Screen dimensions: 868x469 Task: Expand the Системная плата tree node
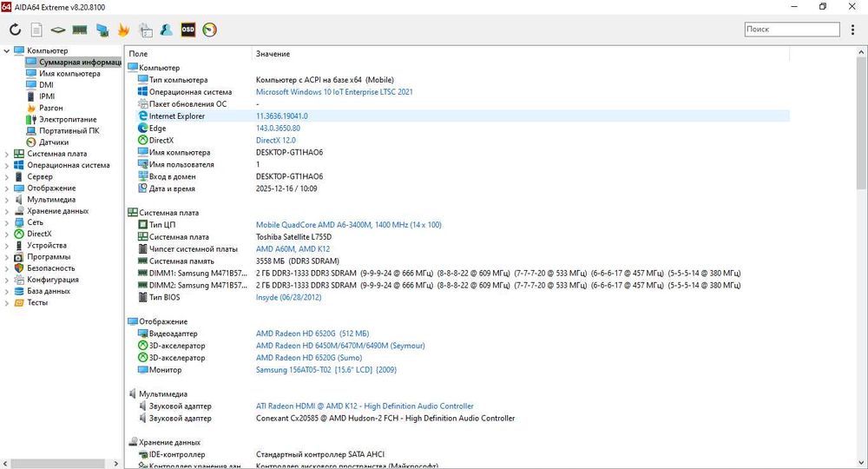click(x=7, y=154)
